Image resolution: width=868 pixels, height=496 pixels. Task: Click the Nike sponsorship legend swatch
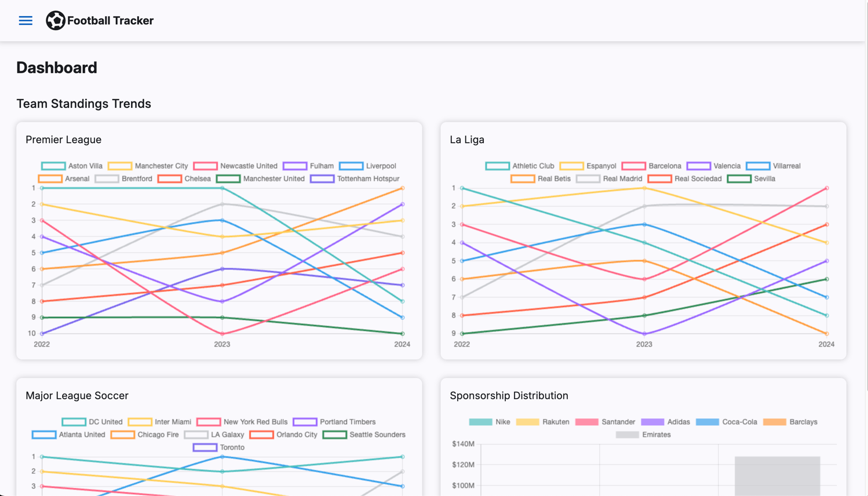pos(480,422)
